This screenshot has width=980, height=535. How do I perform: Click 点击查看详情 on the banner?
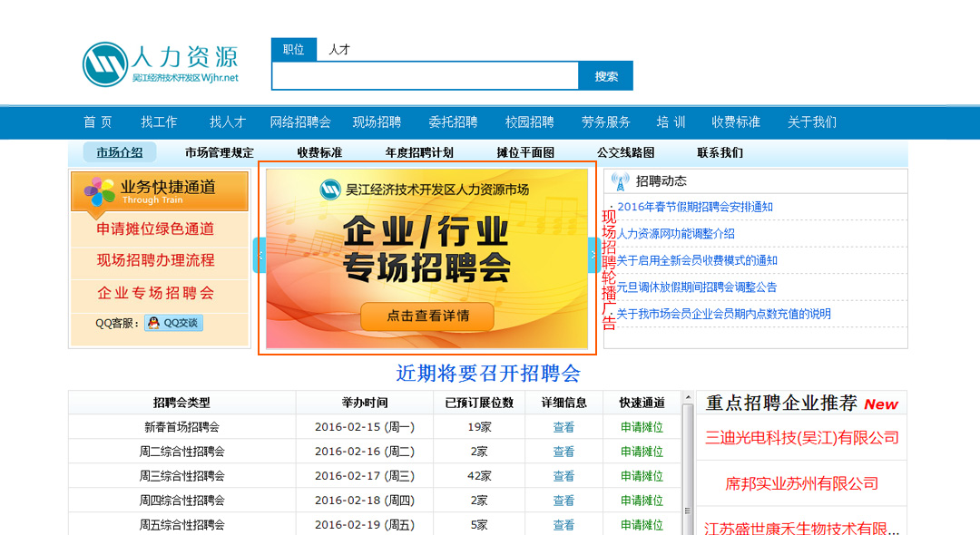coord(427,316)
